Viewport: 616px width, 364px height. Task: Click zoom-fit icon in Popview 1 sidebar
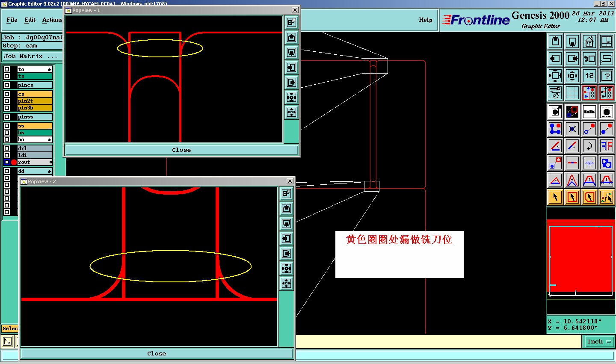(291, 97)
